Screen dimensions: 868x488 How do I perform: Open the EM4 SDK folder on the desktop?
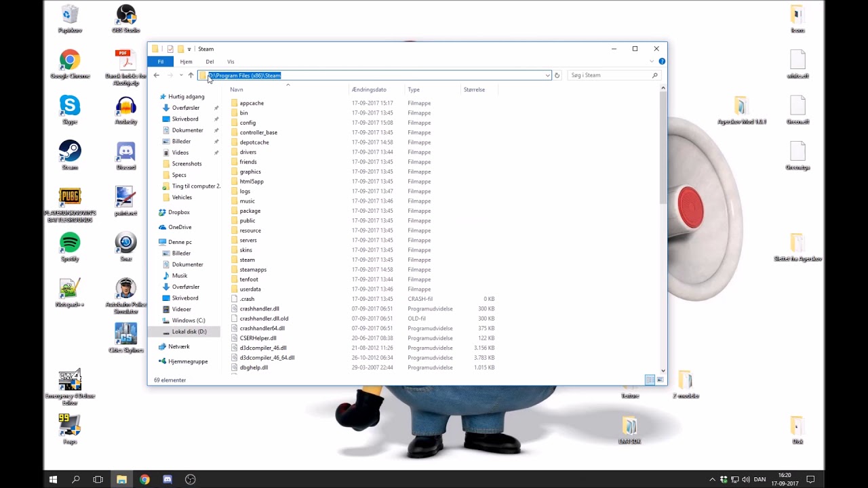tap(629, 430)
